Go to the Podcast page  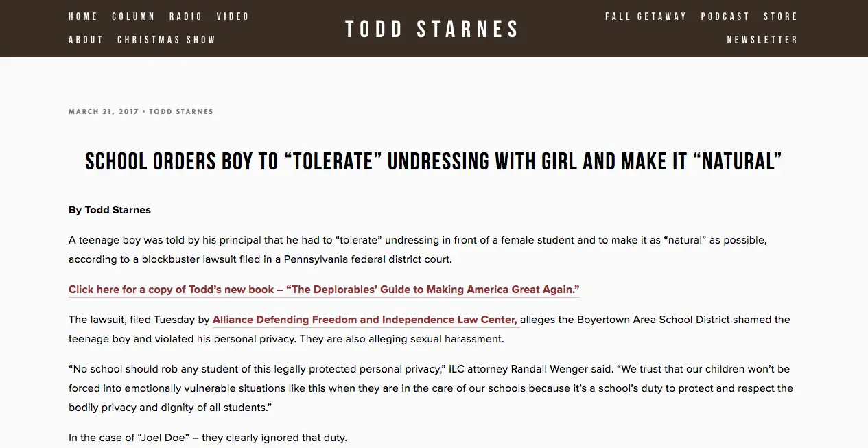725,16
